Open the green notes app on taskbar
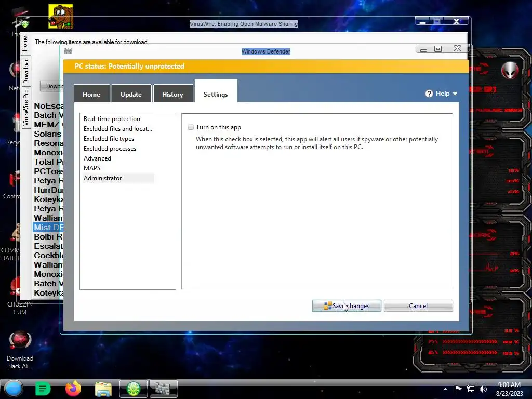 tap(43, 389)
